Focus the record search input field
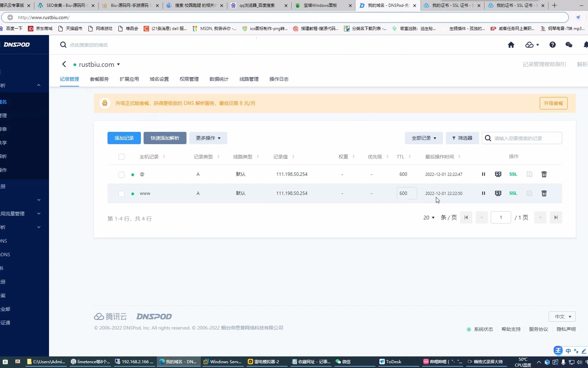The width and height of the screenshot is (588, 368). coord(522,138)
